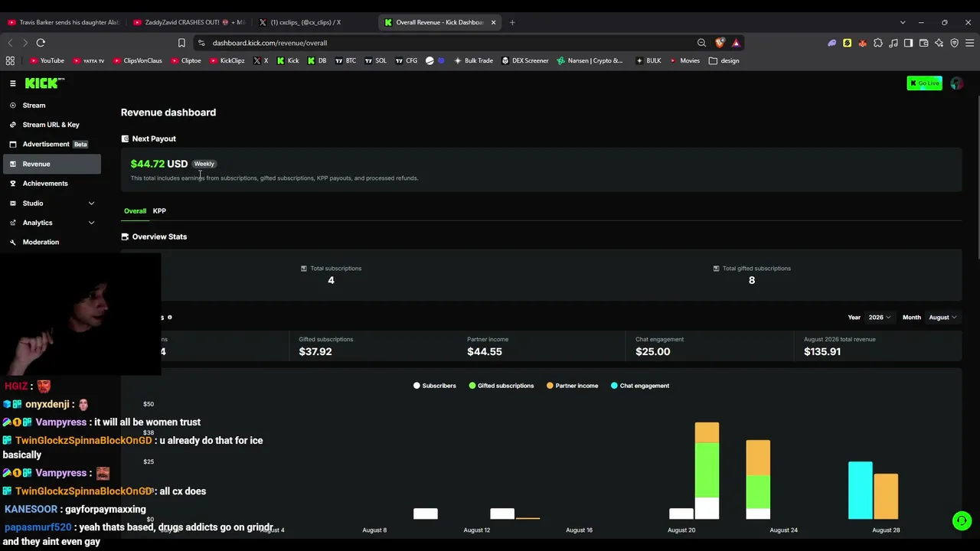Click the yellow S extension icon
The image size is (980, 551).
click(x=847, y=43)
